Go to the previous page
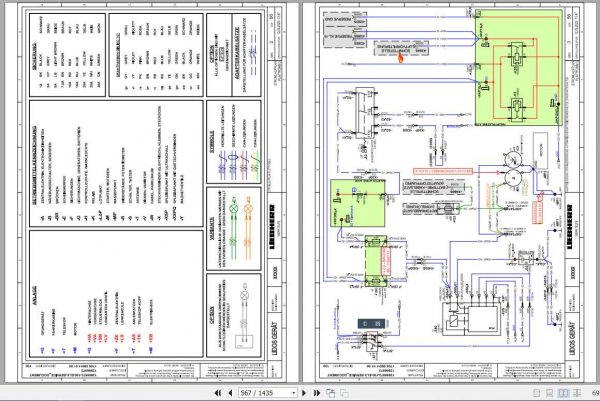This screenshot has height=401, width=600. 230,393
